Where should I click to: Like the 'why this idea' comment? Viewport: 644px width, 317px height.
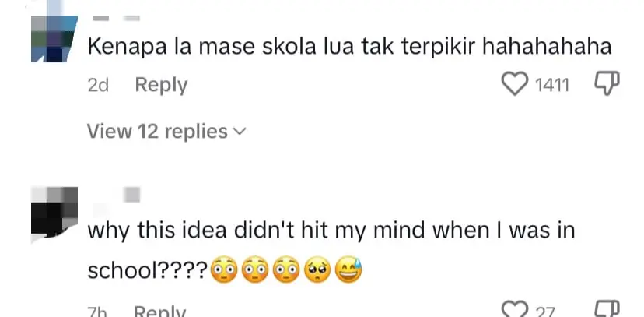coord(514,309)
